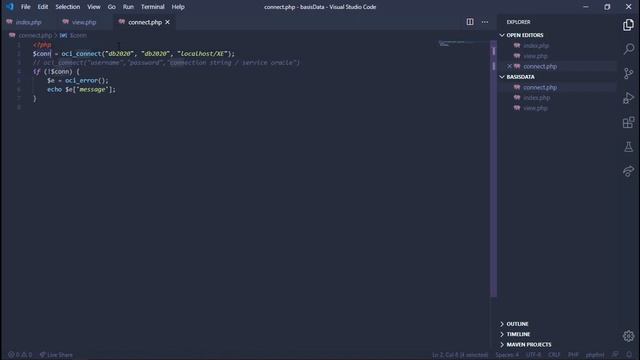Open connect.php in BASISDATA folder
The width and height of the screenshot is (640, 360).
540,87
